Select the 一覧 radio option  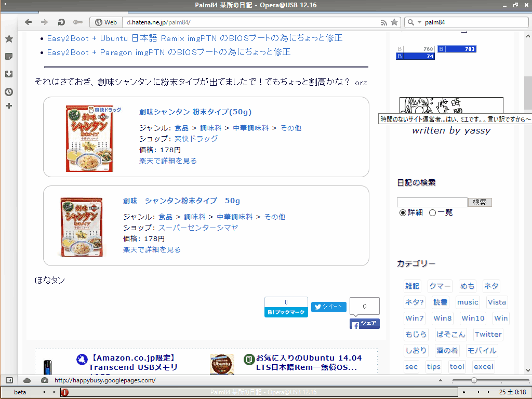432,212
